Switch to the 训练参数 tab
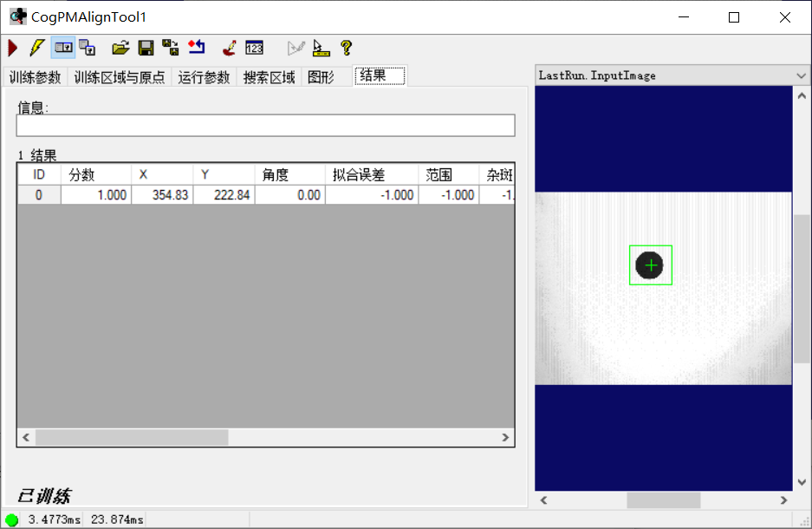The image size is (812, 529). tap(36, 77)
